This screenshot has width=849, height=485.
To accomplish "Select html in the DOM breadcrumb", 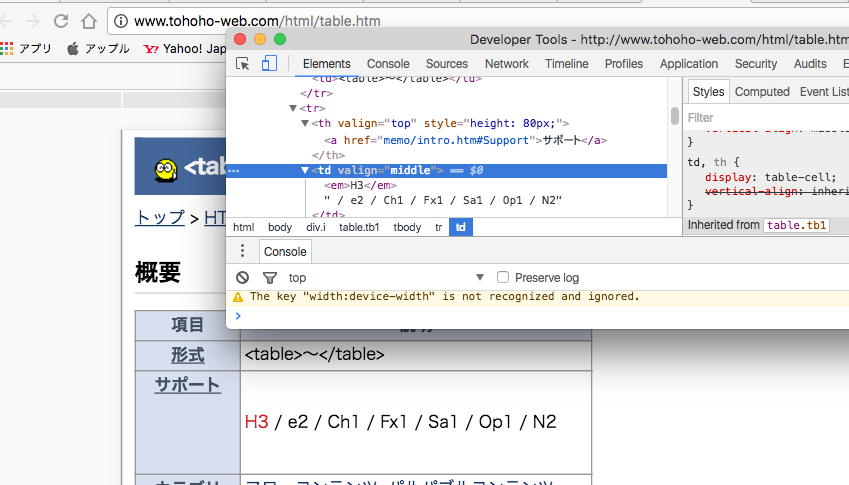I will click(244, 227).
